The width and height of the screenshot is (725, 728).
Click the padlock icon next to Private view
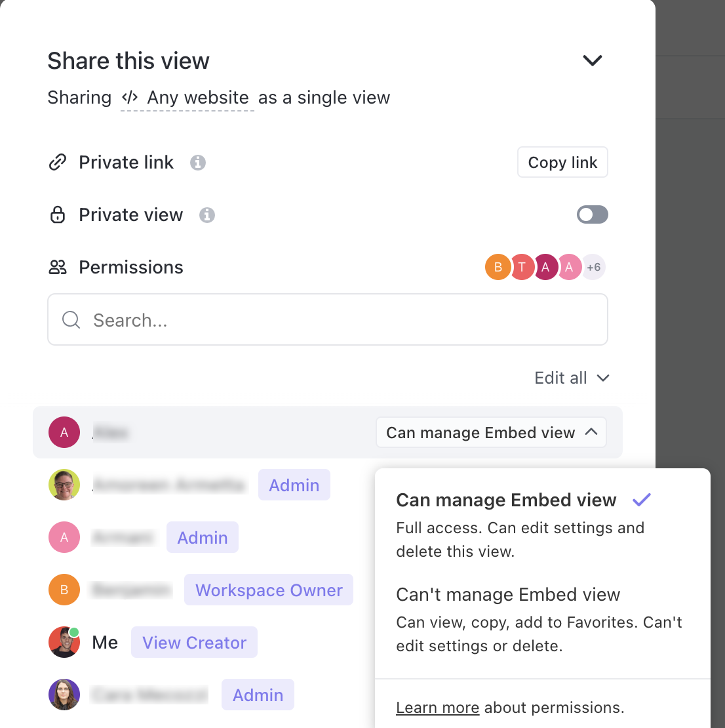[58, 215]
